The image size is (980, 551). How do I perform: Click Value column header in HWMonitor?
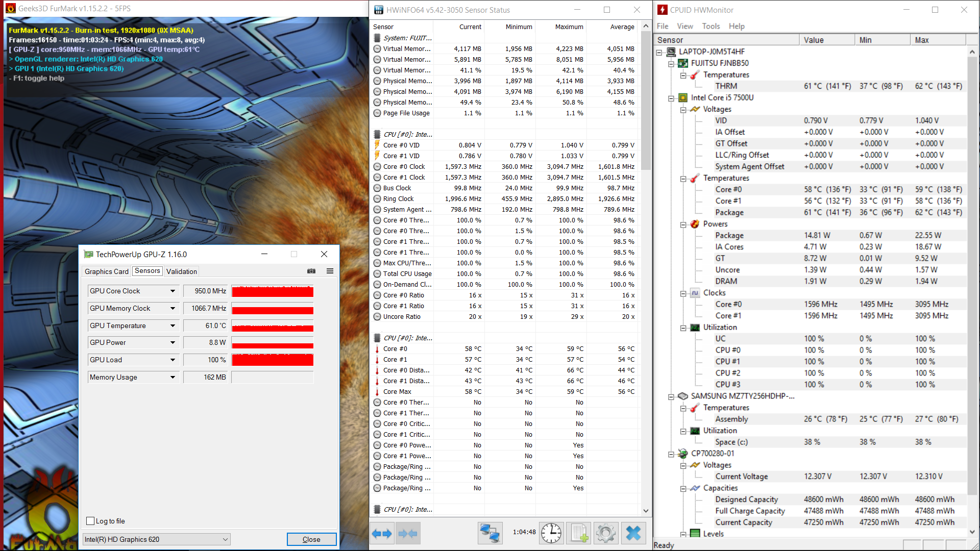[827, 40]
